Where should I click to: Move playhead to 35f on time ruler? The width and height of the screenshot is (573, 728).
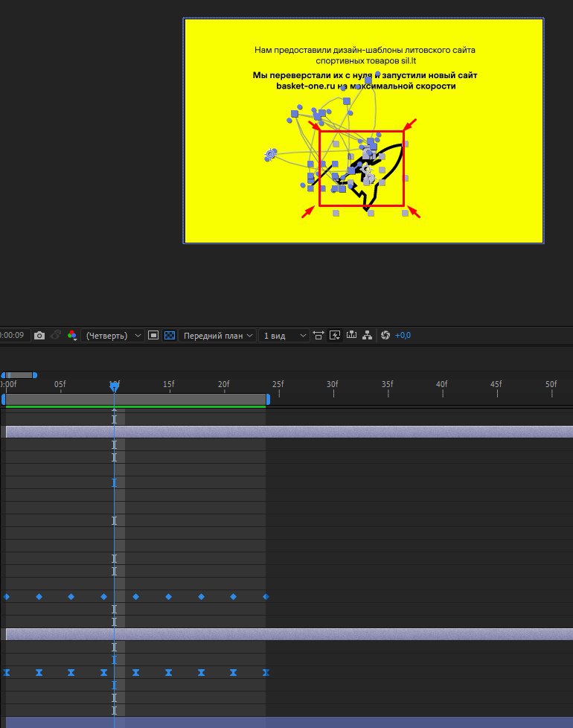[x=388, y=384]
